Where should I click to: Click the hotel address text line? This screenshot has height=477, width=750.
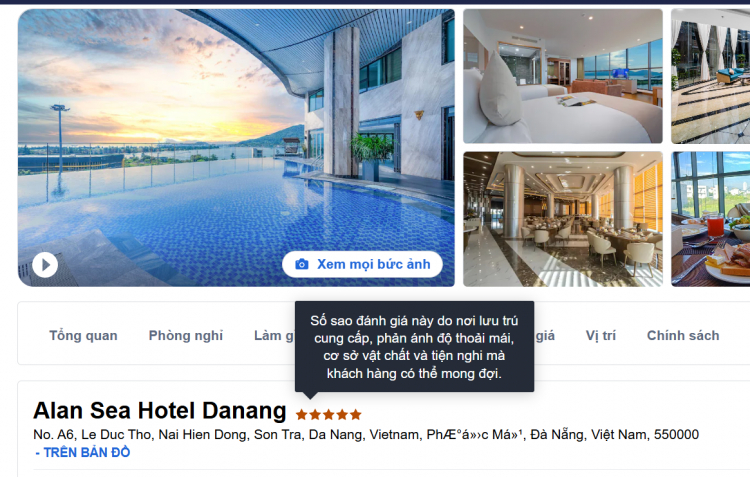(x=366, y=434)
